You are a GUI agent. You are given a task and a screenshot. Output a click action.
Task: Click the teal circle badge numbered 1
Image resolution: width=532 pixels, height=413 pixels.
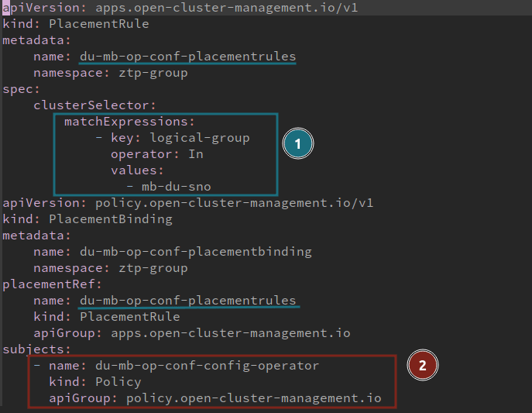point(297,143)
